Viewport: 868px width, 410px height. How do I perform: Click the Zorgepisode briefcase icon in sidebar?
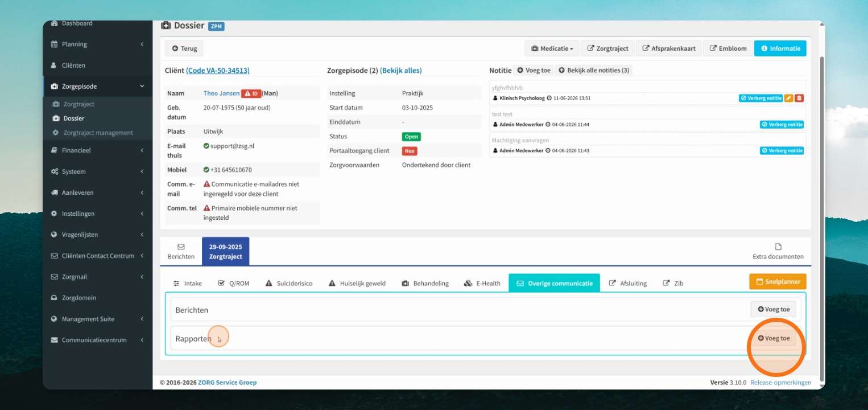click(x=54, y=87)
